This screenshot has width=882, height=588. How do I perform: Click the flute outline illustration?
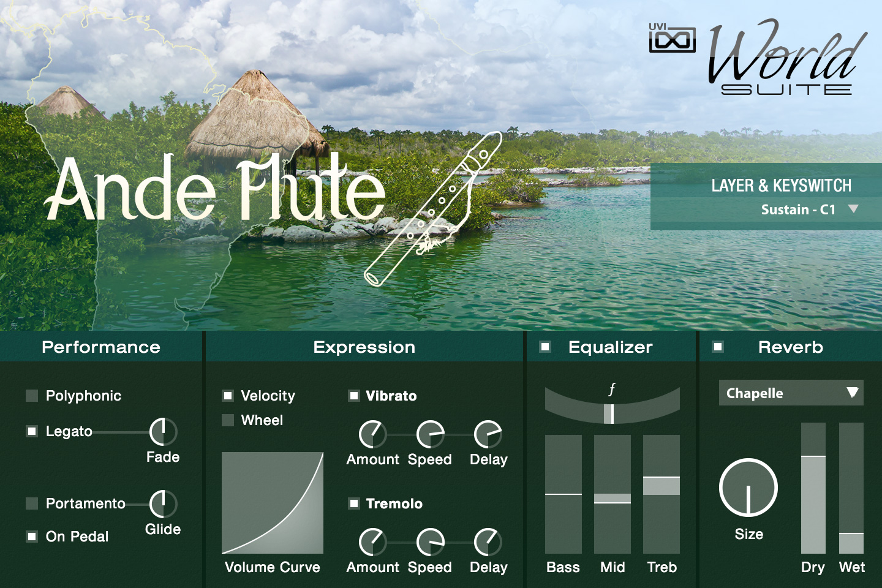[433, 209]
